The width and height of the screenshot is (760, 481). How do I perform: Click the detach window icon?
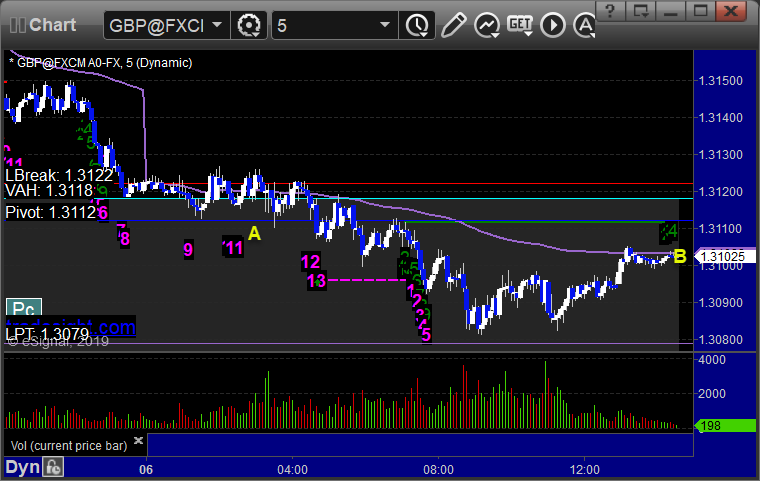click(x=640, y=10)
